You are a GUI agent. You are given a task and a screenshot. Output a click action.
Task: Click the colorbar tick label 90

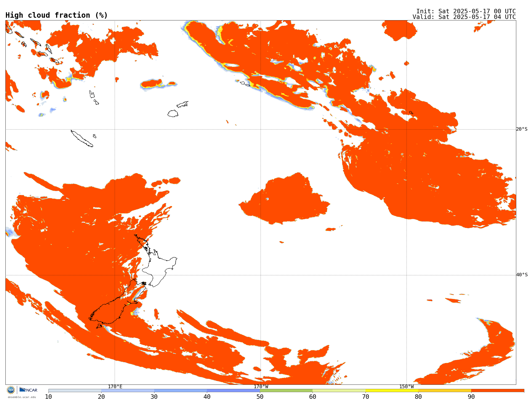471,397
